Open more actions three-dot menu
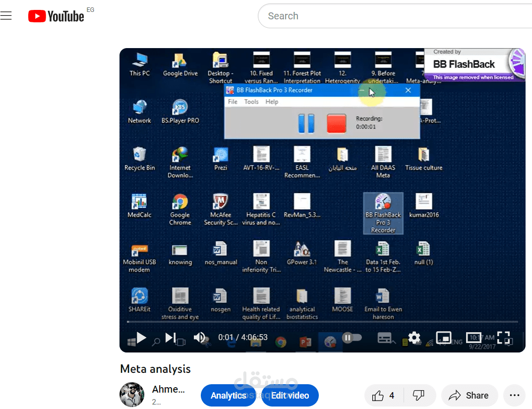 click(x=514, y=396)
